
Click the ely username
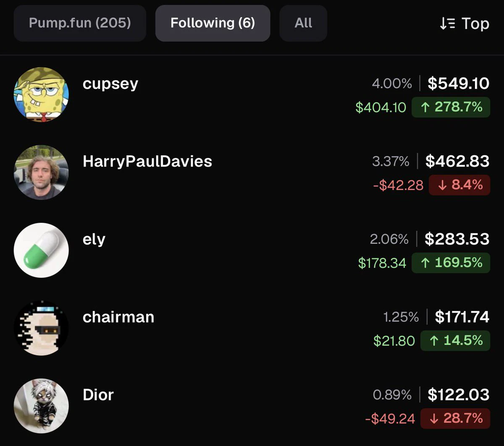pyautogui.click(x=94, y=239)
